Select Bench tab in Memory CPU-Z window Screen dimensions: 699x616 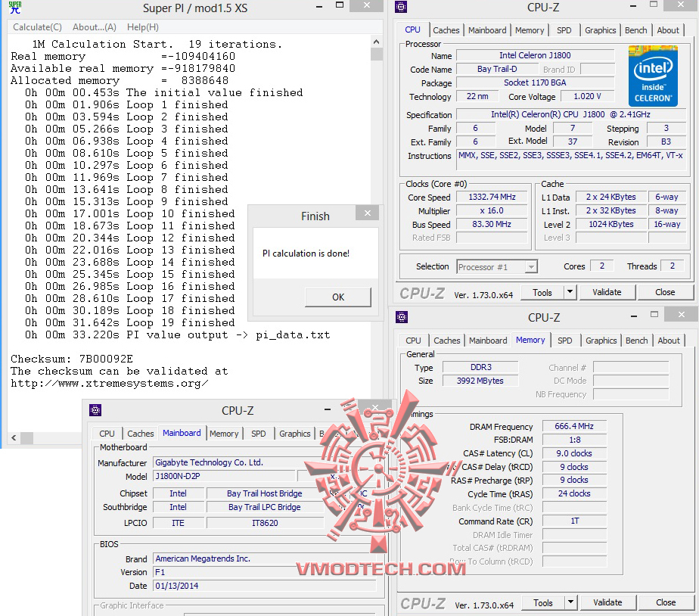(x=637, y=341)
